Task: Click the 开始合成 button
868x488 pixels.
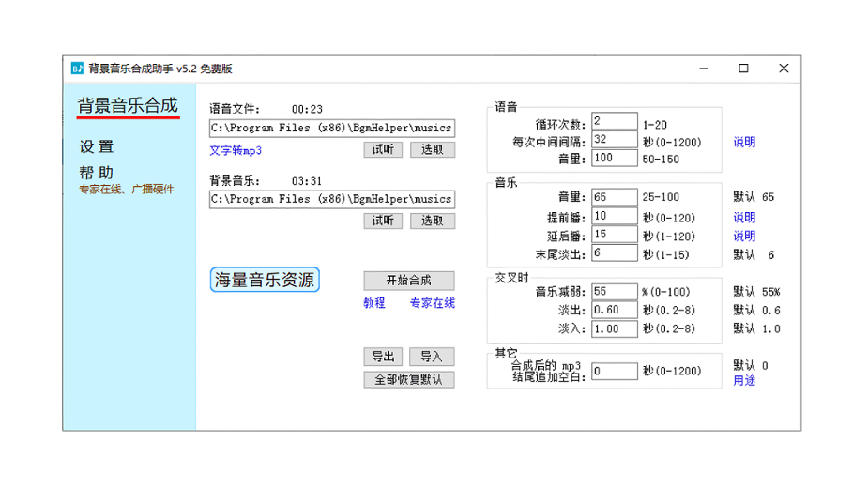Action: click(x=409, y=281)
